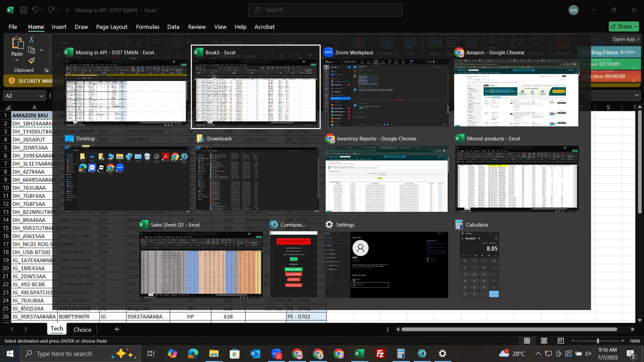Switch to Normal view in status bar

[527, 341]
